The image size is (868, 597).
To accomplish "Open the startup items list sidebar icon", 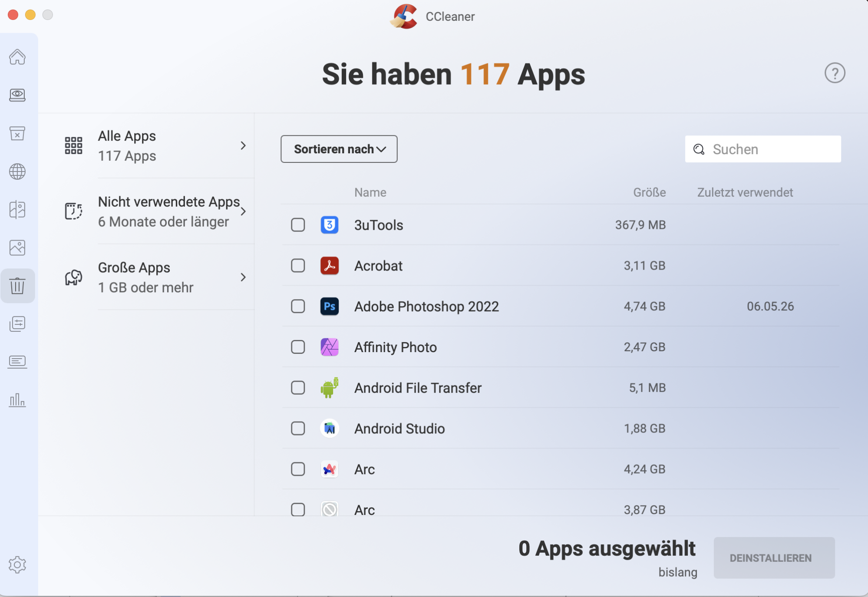I will (17, 324).
